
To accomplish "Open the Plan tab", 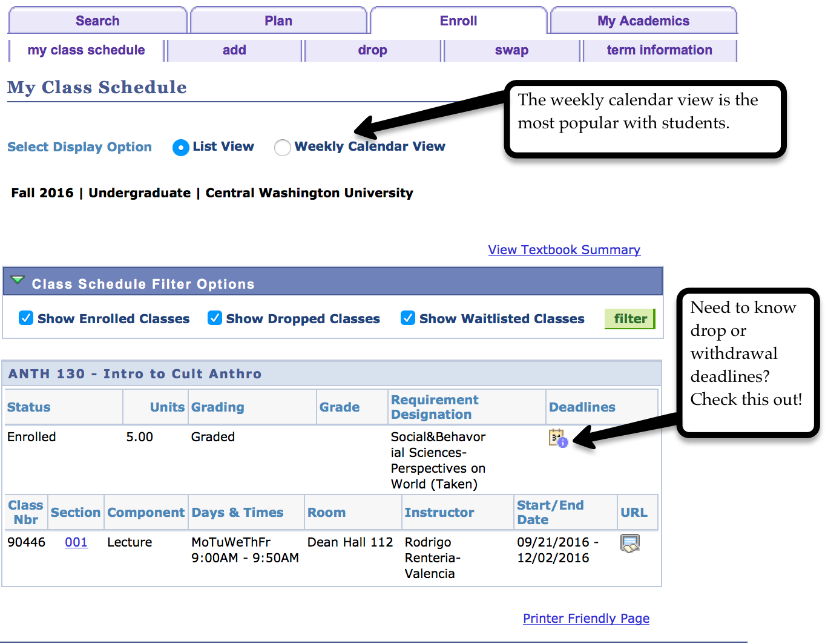I will pos(278,21).
